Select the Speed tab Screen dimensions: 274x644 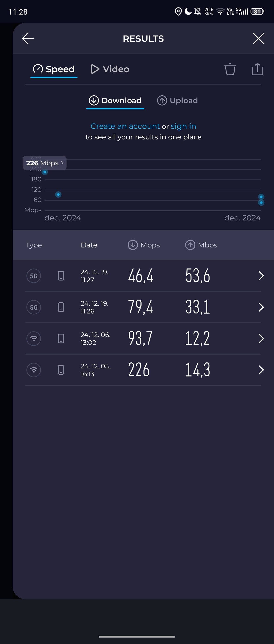click(x=54, y=69)
